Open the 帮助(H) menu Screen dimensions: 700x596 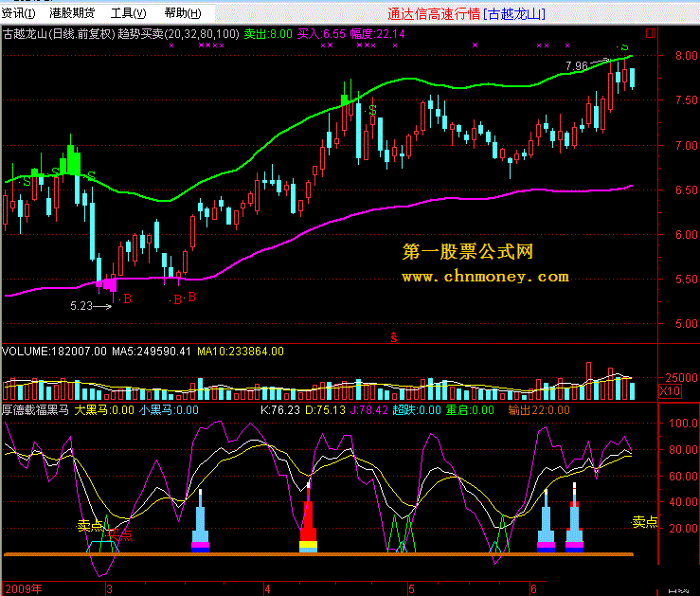click(183, 13)
